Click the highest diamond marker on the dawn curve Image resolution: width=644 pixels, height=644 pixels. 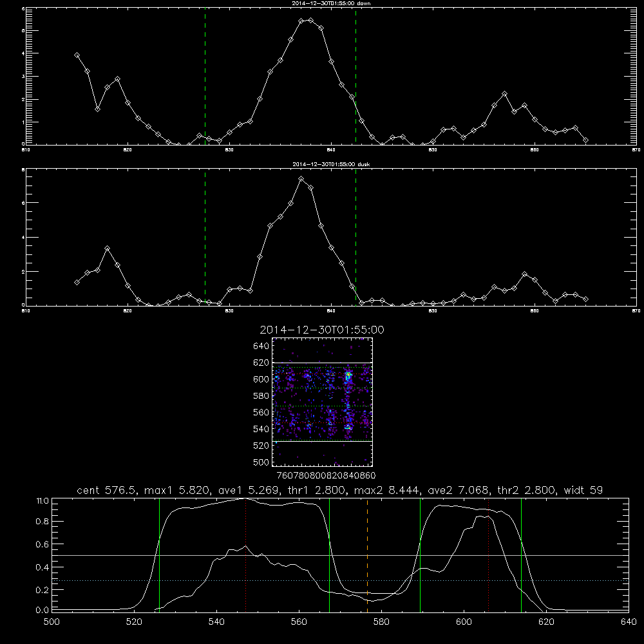click(311, 20)
